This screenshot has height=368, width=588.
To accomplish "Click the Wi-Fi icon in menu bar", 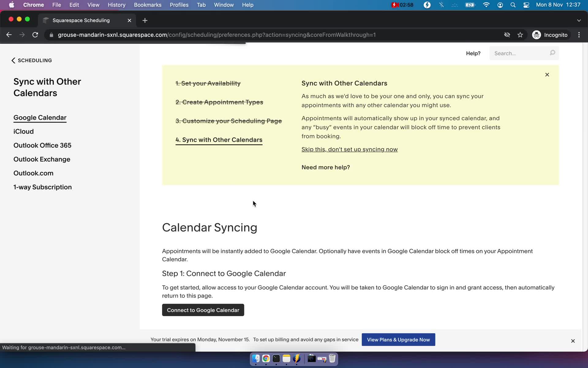I will click(x=486, y=5).
